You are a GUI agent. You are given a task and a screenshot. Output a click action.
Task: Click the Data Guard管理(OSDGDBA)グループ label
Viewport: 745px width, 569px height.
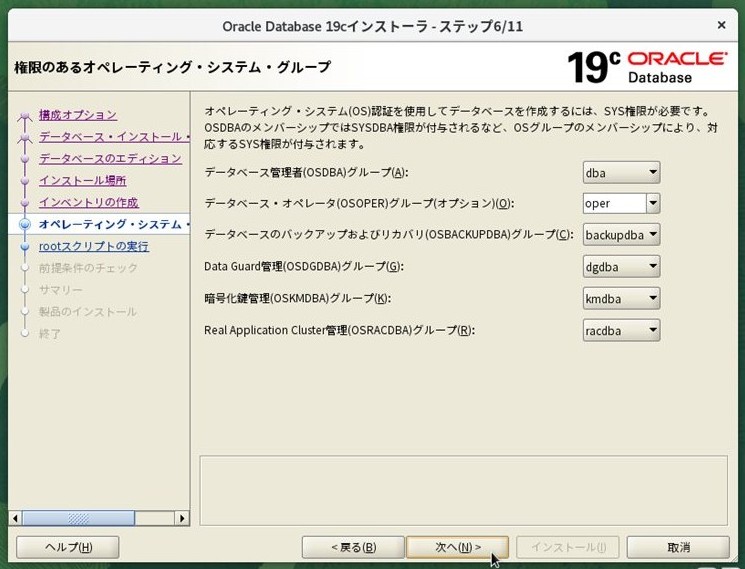[x=304, y=266]
